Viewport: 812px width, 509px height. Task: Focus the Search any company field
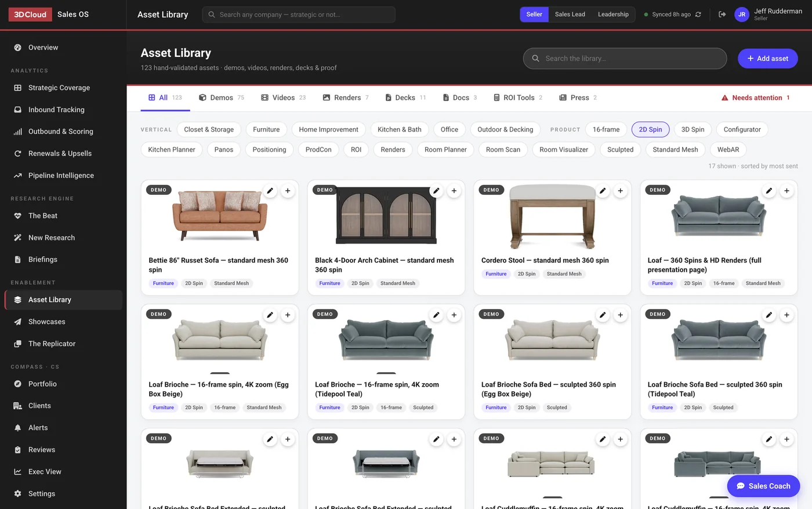(x=299, y=14)
